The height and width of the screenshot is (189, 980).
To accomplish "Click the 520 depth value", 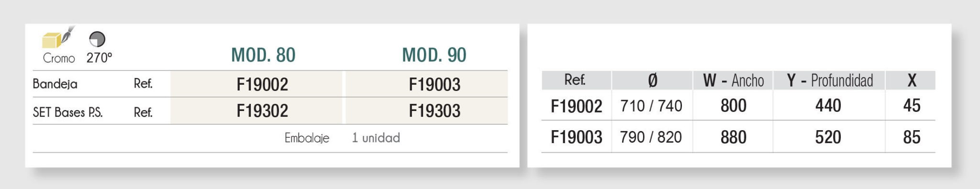I will tap(828, 137).
